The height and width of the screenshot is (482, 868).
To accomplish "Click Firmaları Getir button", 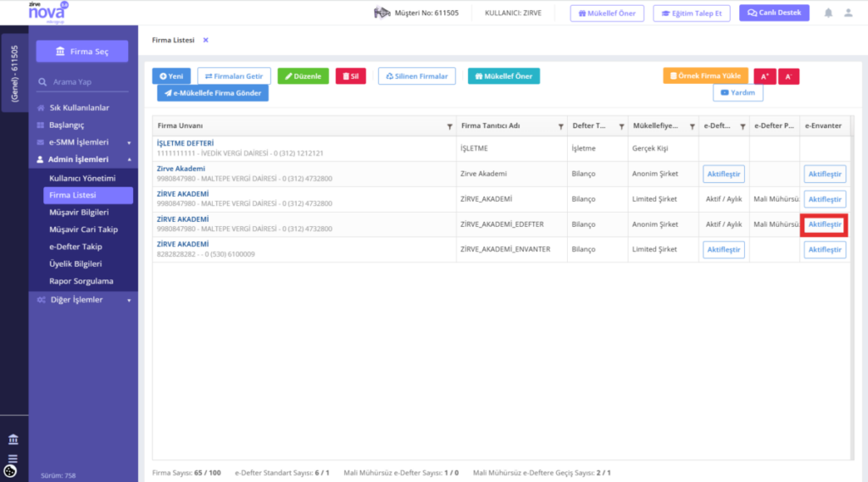I will coord(234,76).
